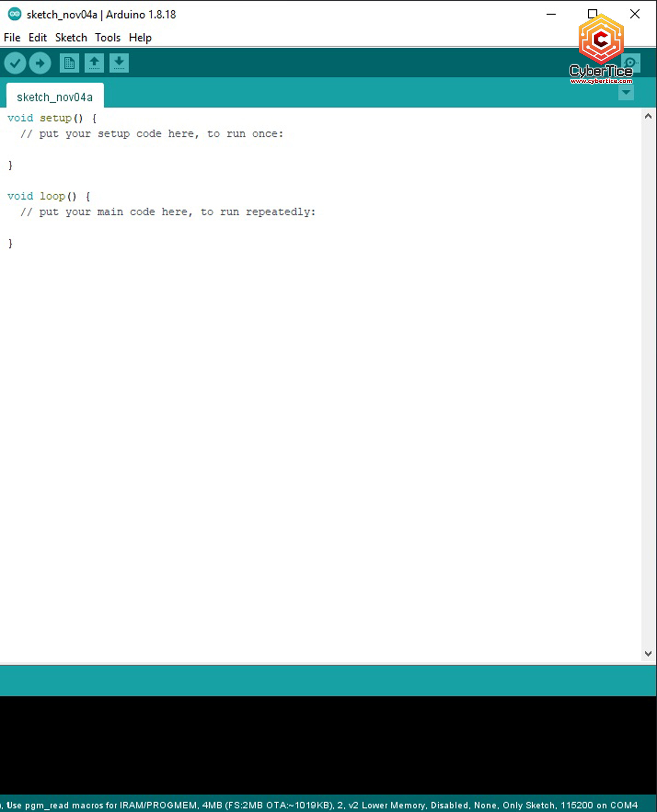Open the File menu

click(12, 38)
